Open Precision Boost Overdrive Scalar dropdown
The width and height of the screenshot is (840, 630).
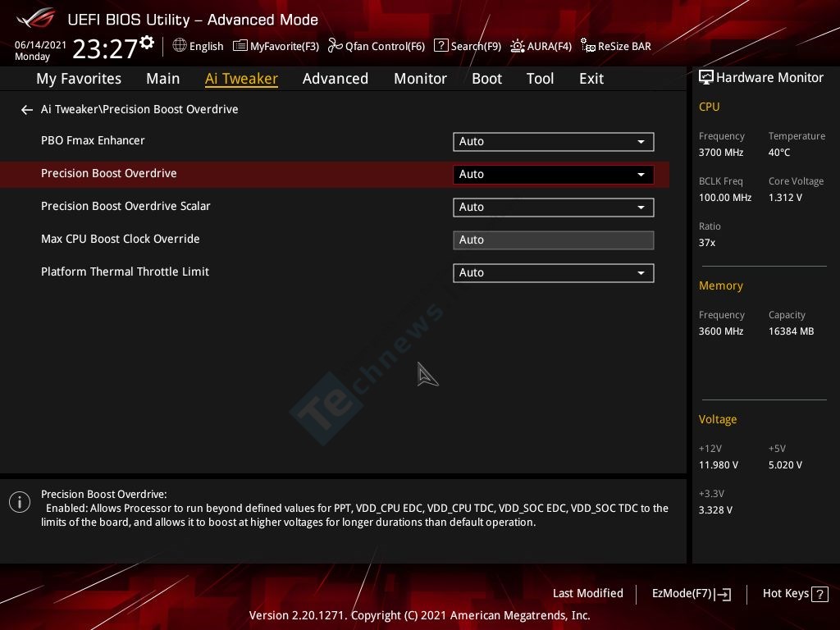(x=554, y=208)
